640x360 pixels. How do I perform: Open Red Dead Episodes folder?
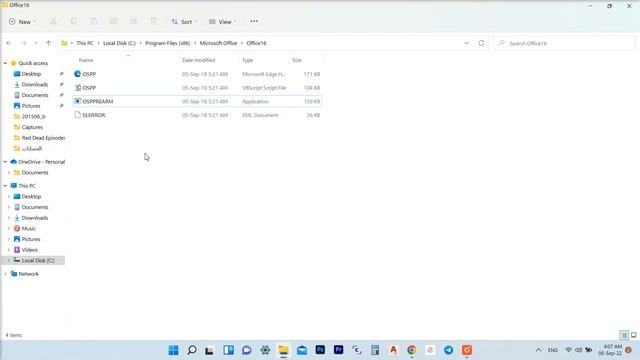(x=43, y=138)
